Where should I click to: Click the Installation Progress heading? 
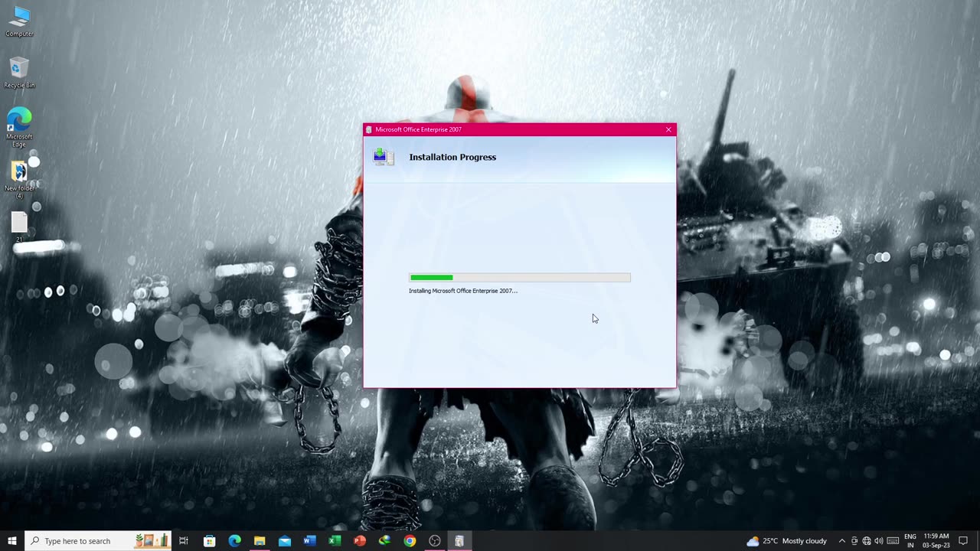tap(452, 157)
